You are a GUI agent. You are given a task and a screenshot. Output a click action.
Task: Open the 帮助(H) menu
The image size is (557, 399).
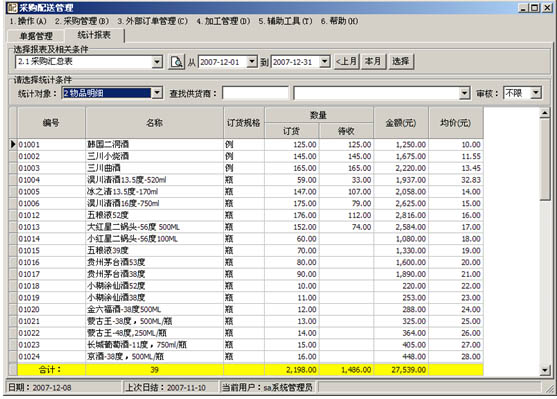340,21
